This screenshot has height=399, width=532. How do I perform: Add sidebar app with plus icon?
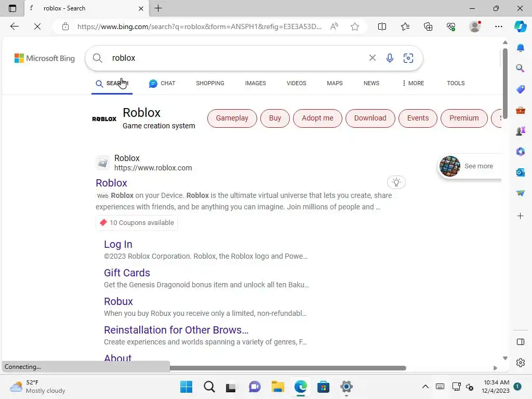coord(521,216)
